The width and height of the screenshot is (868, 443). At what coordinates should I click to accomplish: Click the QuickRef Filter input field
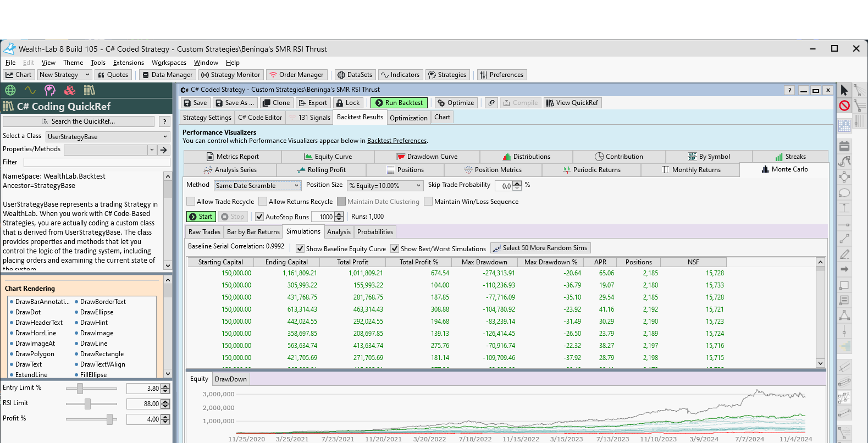coord(97,163)
